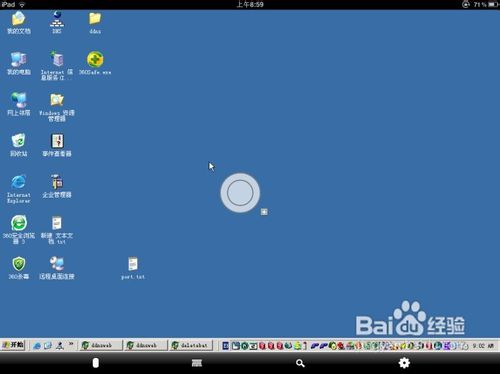Select the 360Safe.exe desktop icon

point(95,63)
